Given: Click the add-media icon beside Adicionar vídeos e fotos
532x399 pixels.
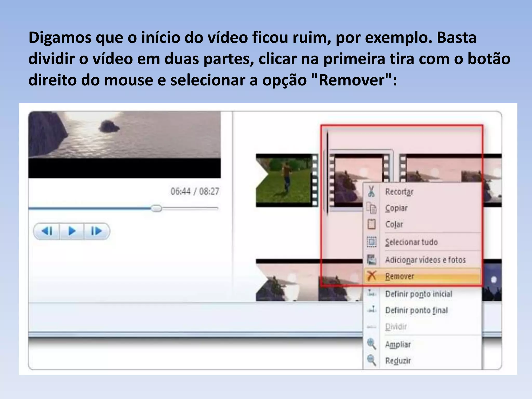Looking at the screenshot, I should pos(371,260).
